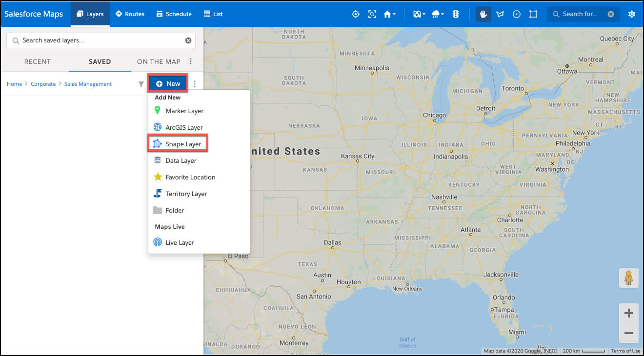Go to the Home breadcrumb
Image resolution: width=644 pixels, height=356 pixels.
tap(14, 84)
